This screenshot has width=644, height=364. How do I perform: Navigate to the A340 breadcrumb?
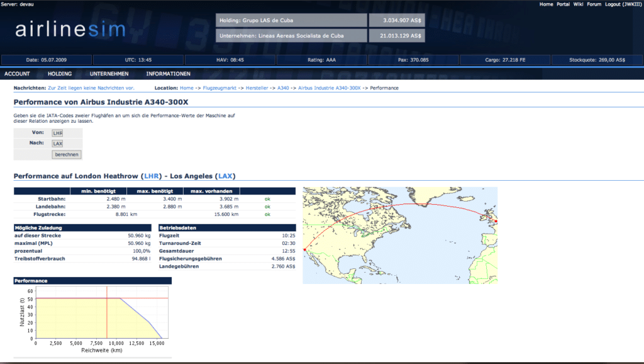click(x=284, y=88)
